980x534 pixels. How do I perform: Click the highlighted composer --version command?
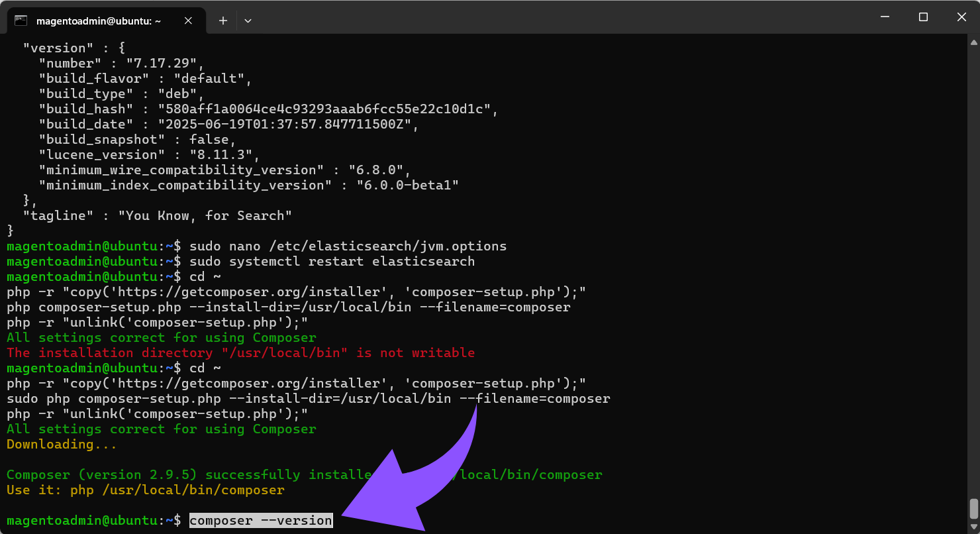260,520
